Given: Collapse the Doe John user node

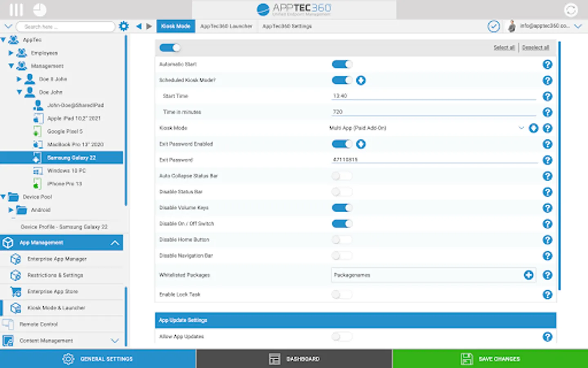Looking at the screenshot, I should coord(19,92).
